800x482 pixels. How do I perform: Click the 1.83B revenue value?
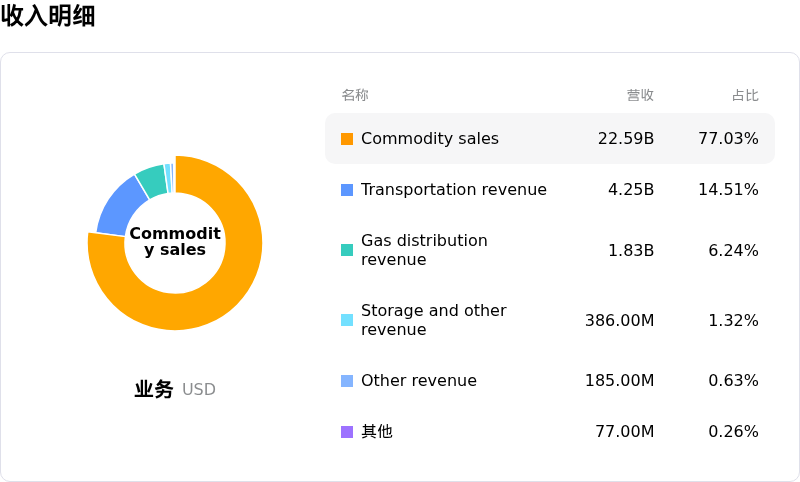tap(631, 250)
